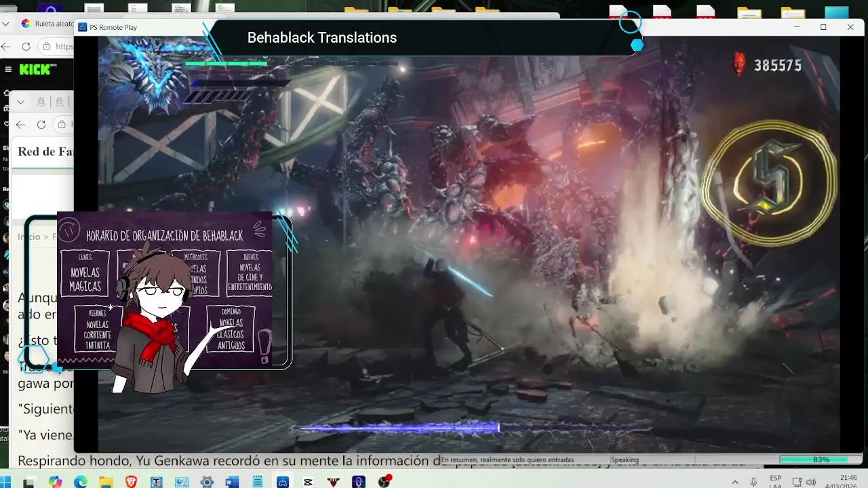Image resolution: width=868 pixels, height=488 pixels.
Task: Open CapCut from the taskbar
Action: [x=308, y=482]
